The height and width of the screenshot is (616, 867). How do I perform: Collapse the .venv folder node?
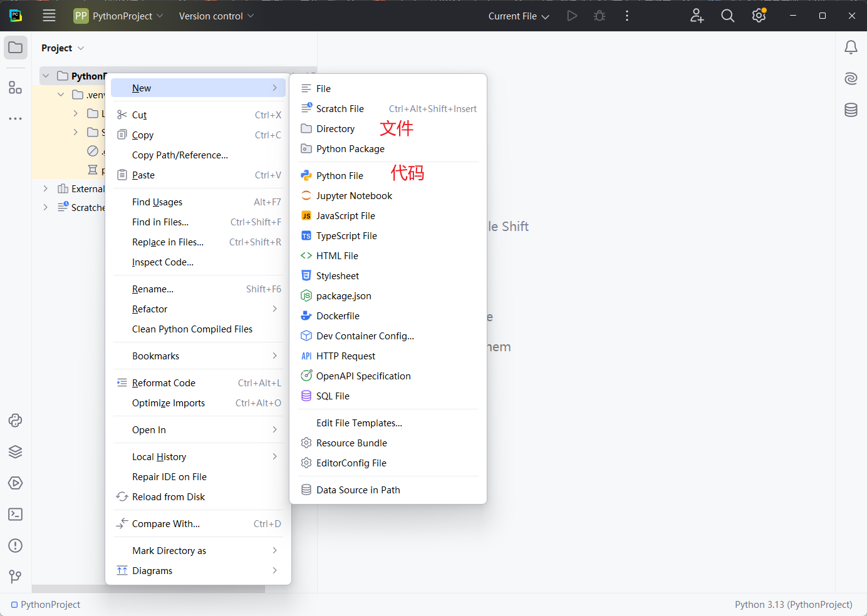(x=61, y=95)
